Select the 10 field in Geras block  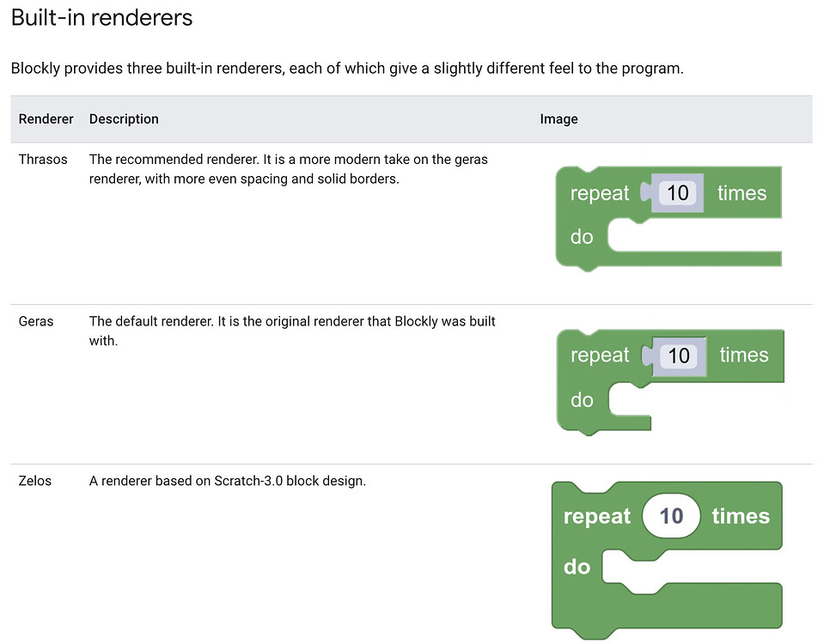(679, 355)
